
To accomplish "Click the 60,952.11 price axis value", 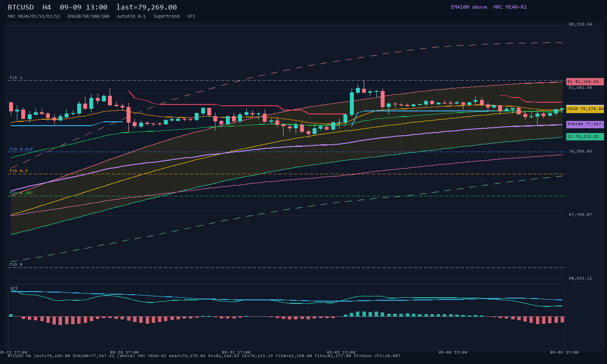I will (x=580, y=278).
